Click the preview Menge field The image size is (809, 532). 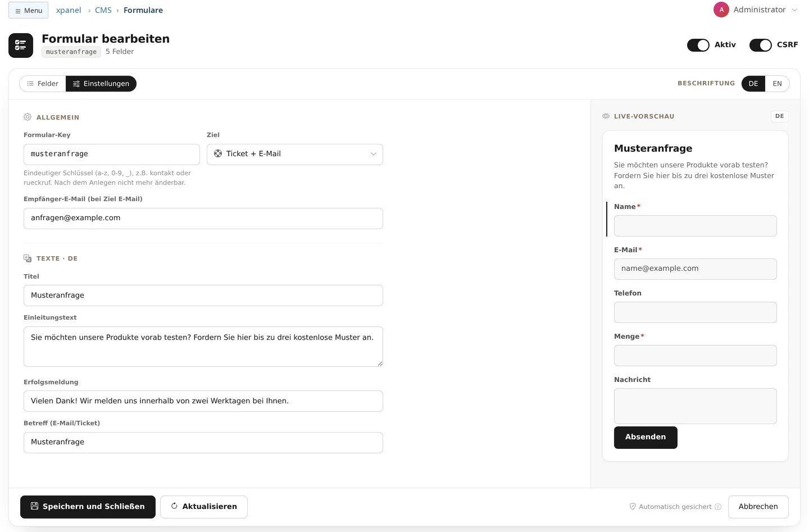pos(696,356)
